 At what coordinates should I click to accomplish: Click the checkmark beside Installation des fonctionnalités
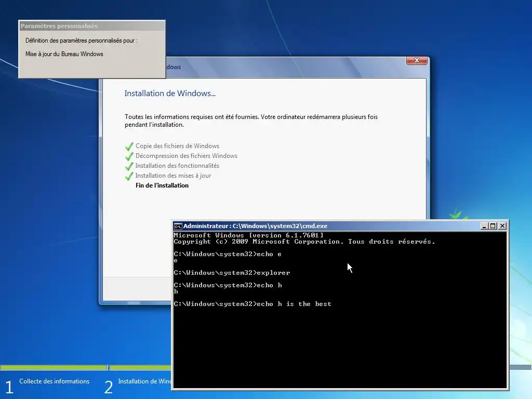(129, 166)
